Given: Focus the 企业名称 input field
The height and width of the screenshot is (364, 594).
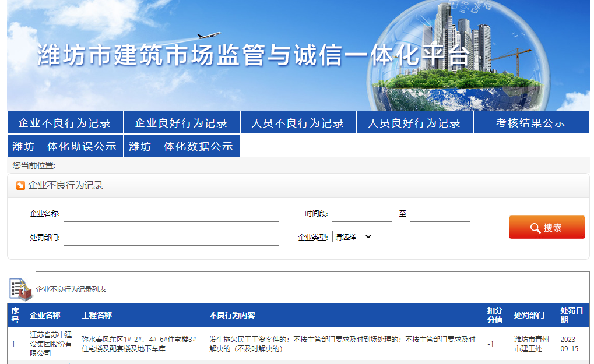Looking at the screenshot, I should pos(171,214).
